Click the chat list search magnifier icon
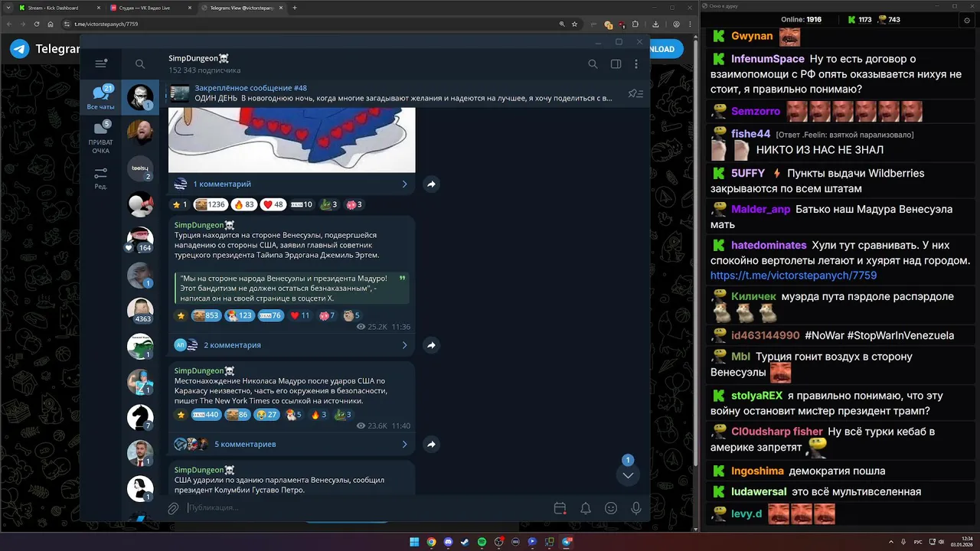This screenshot has width=980, height=551. [140, 64]
